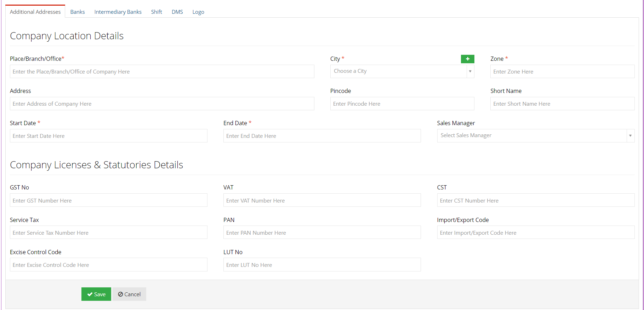This screenshot has width=644, height=310.
Task: Open the Logo tab
Action: pos(198,12)
